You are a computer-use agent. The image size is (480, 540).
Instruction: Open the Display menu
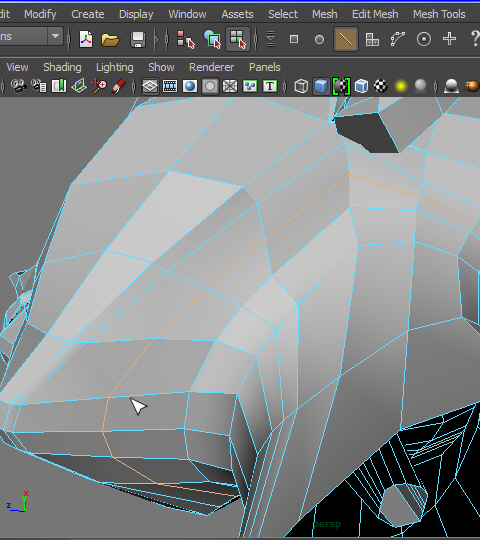point(136,14)
